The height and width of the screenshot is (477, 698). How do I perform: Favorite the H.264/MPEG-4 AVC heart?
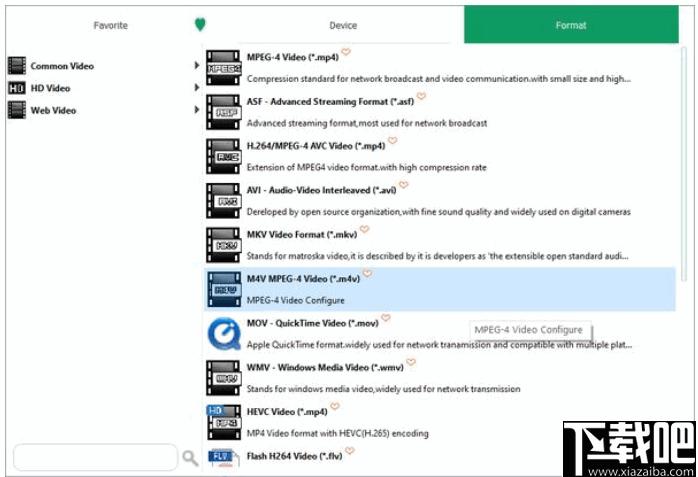tap(392, 141)
